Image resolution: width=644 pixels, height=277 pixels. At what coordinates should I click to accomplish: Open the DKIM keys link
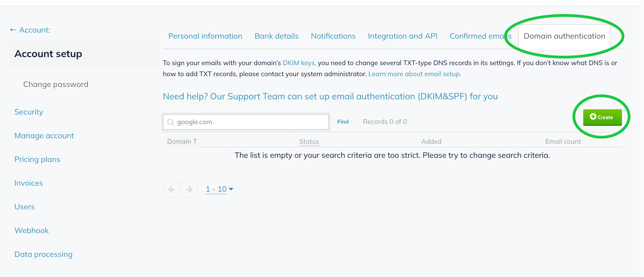(x=299, y=63)
